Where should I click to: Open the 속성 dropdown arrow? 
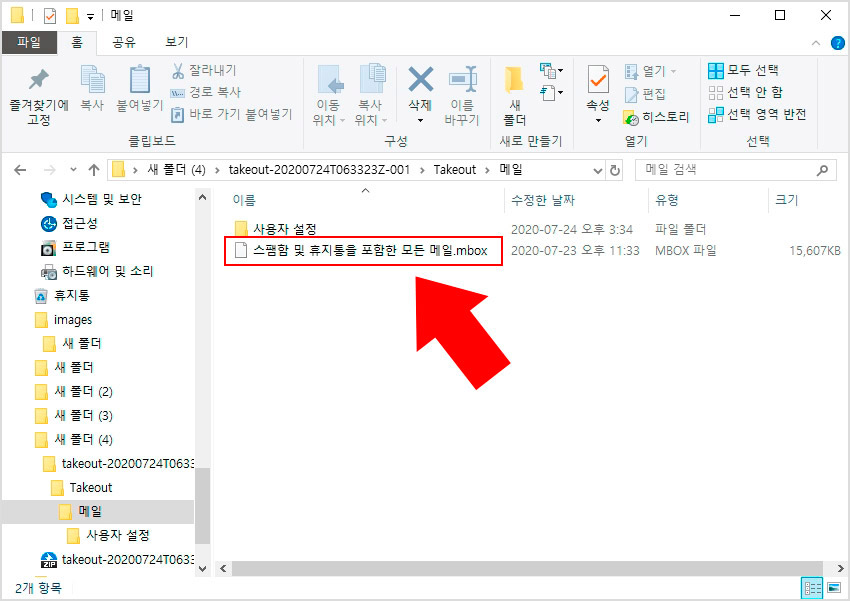pyautogui.click(x=598, y=120)
